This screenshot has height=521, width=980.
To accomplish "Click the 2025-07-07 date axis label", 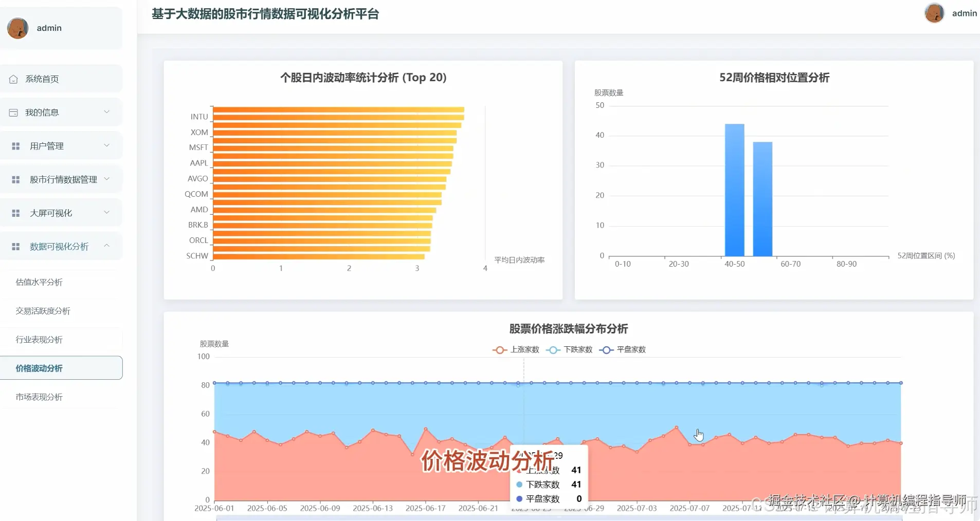I will click(x=689, y=508).
